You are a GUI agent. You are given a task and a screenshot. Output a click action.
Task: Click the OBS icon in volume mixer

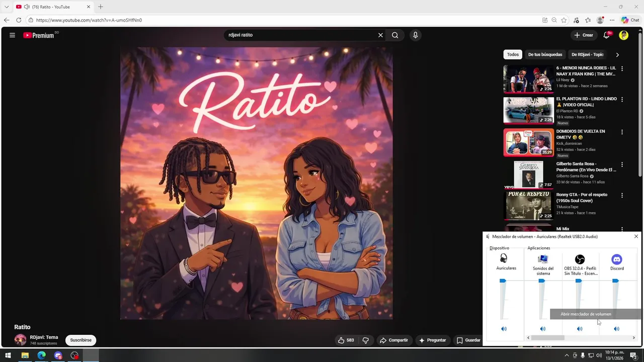pos(580,259)
